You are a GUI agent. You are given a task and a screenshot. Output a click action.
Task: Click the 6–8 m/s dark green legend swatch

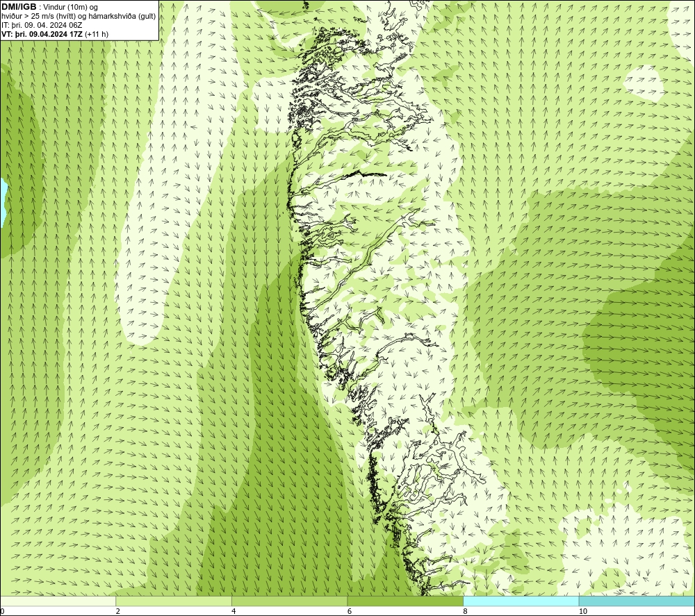(405, 601)
